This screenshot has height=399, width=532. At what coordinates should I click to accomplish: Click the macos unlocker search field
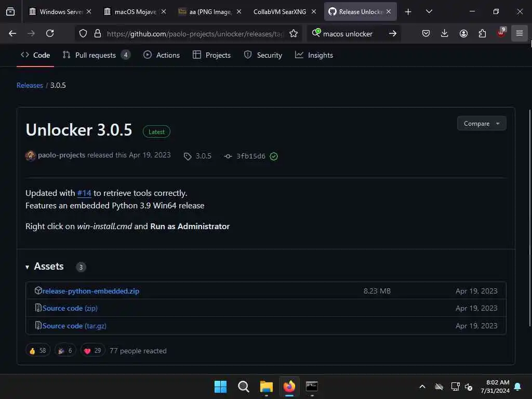click(x=353, y=34)
